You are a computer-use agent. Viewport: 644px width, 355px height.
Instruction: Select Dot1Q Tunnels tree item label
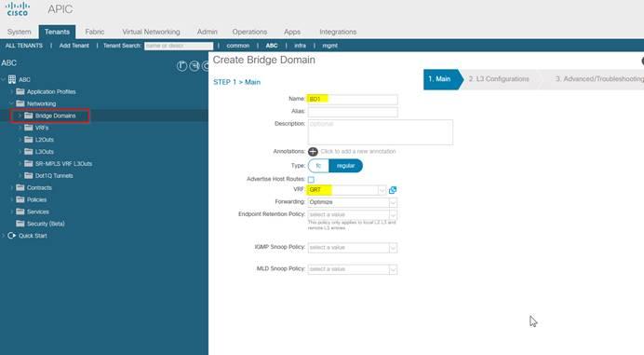point(54,176)
